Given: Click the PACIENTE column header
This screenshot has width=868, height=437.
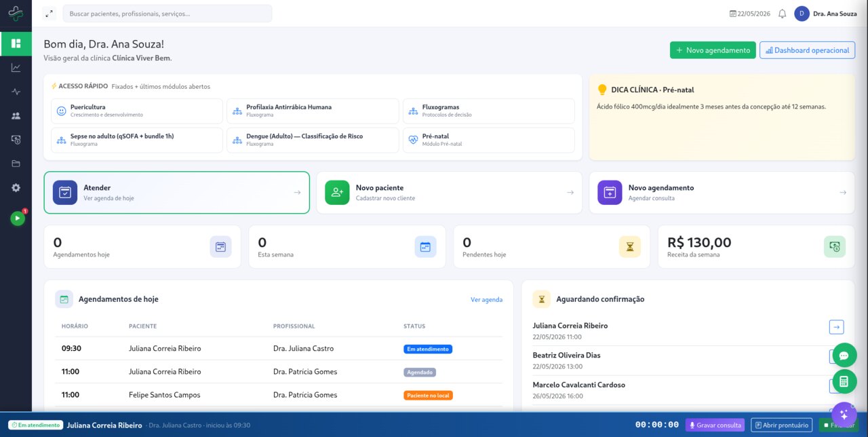Looking at the screenshot, I should click(142, 326).
